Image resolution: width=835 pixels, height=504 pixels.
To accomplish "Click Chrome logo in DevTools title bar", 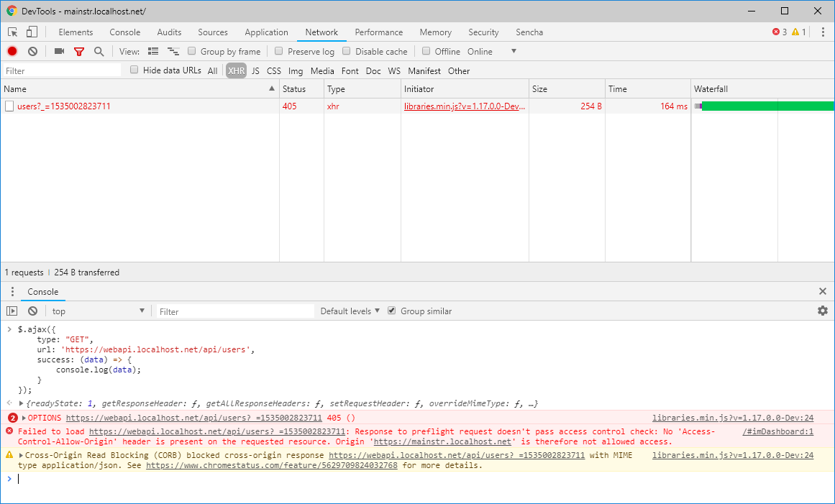I will coord(12,11).
